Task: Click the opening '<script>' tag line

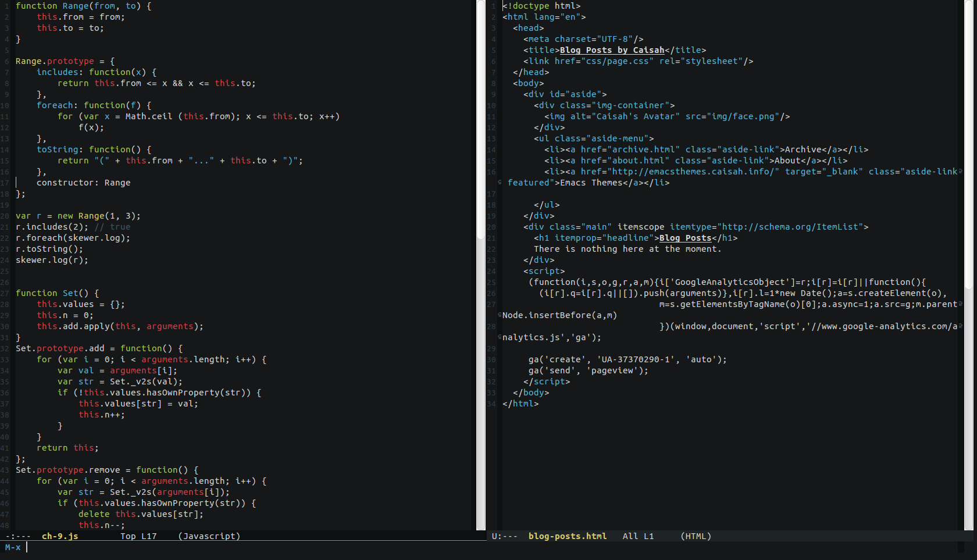Action: [x=544, y=271]
